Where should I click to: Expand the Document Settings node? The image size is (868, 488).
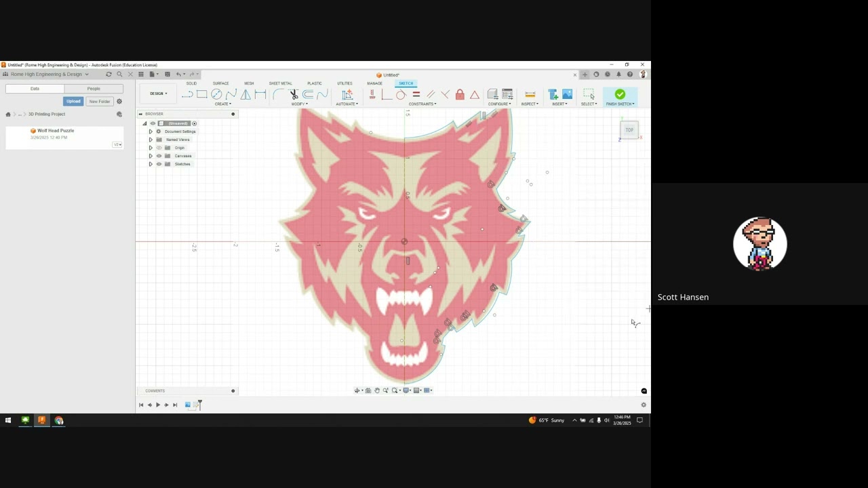[151, 131]
